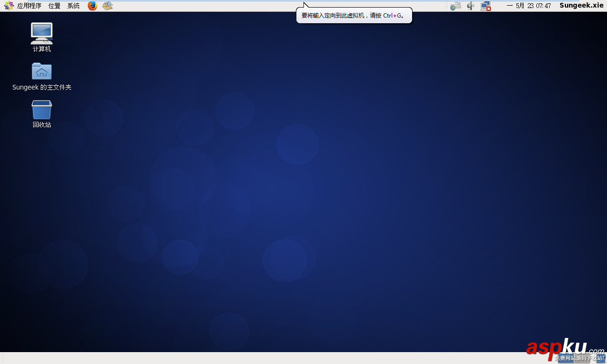The image size is (607, 364).
Task: Expand the calendar by clicking the clock
Action: click(x=529, y=6)
